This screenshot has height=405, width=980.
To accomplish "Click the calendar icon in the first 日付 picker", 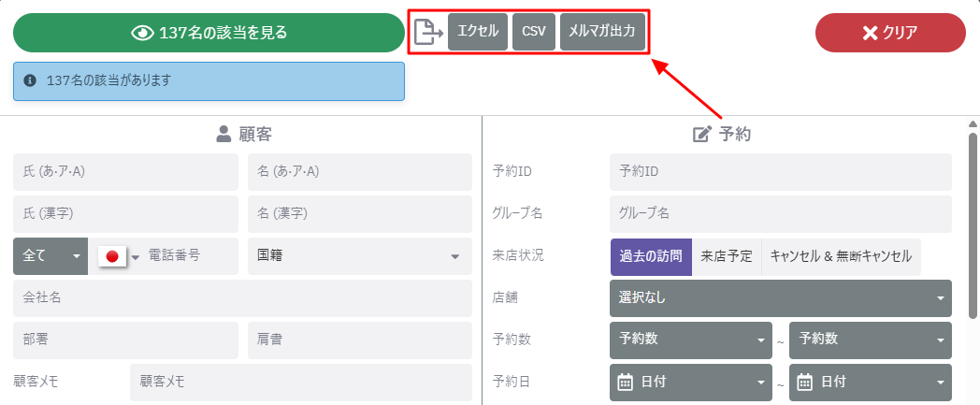I will tap(625, 382).
